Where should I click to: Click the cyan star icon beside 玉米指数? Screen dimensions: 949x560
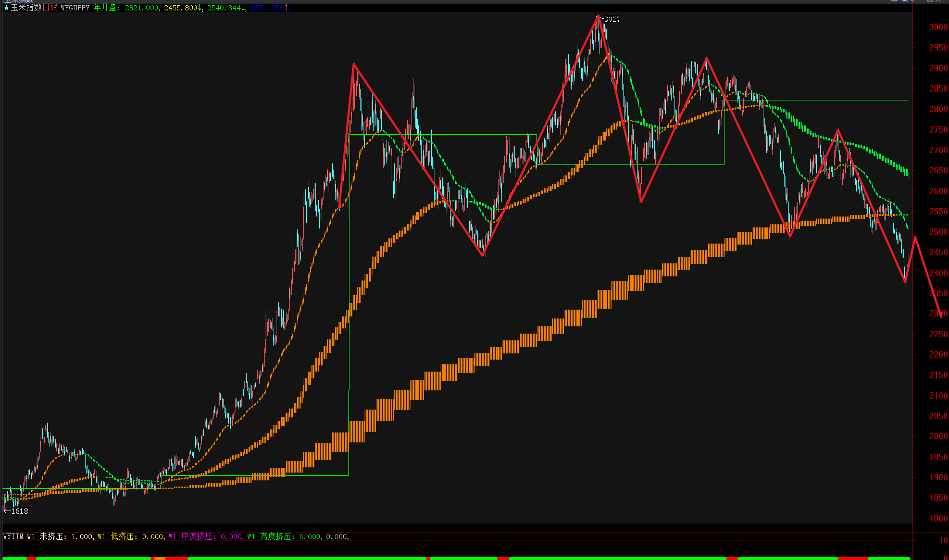[6, 8]
